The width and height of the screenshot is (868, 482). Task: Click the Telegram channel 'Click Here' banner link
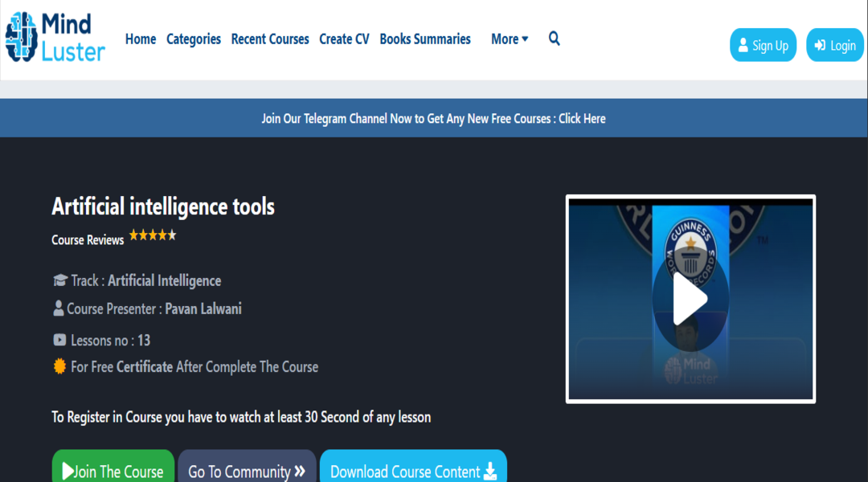coord(582,118)
